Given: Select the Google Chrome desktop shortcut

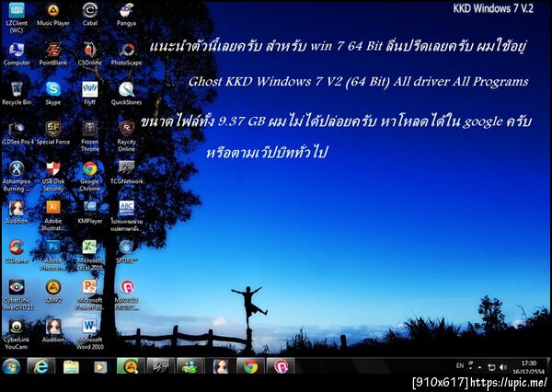Looking at the screenshot, I should (90, 177).
